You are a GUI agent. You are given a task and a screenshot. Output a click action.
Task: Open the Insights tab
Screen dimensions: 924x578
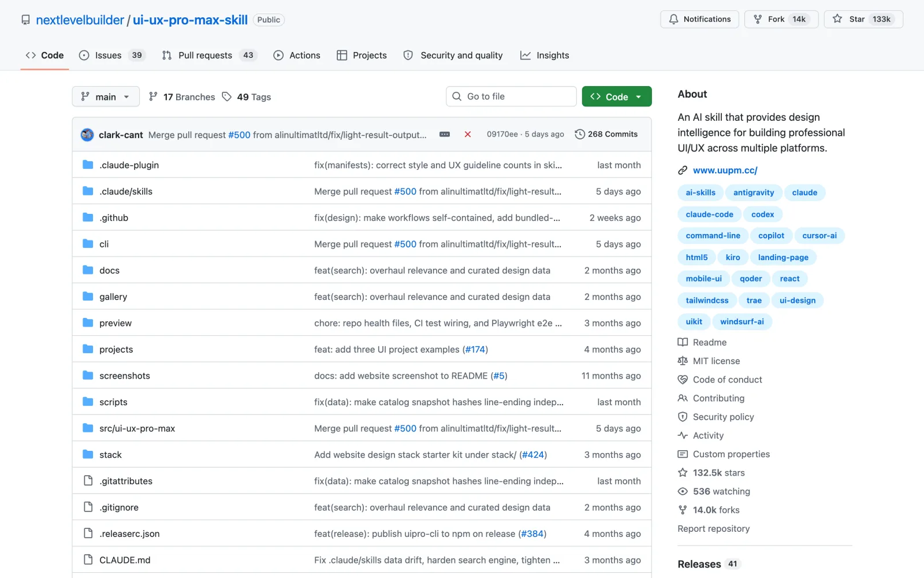[545, 55]
